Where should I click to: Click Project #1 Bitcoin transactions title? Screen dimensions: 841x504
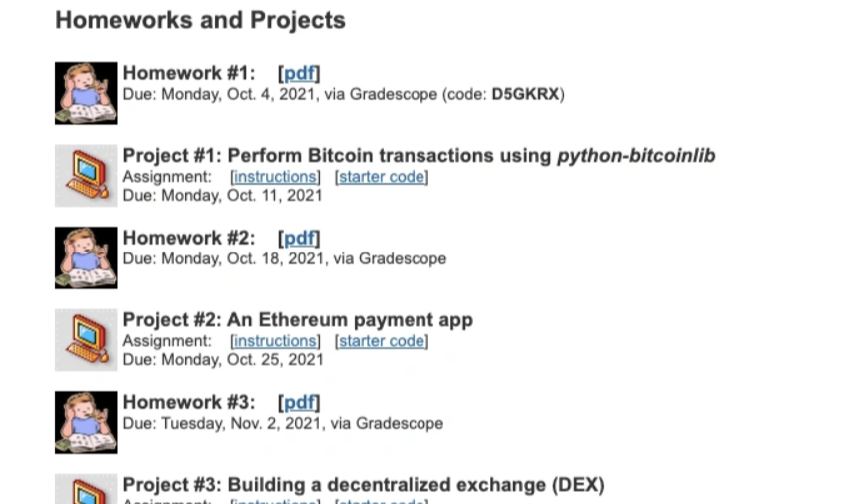(x=419, y=156)
